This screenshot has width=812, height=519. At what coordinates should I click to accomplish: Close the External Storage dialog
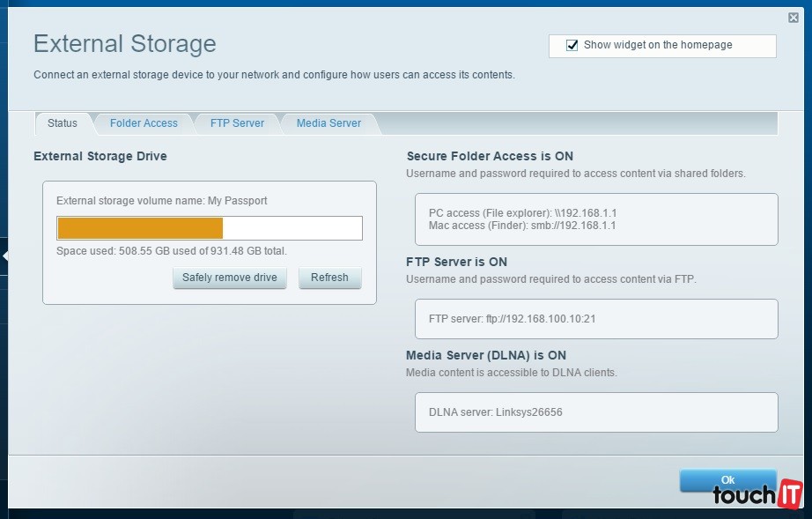[x=794, y=18]
